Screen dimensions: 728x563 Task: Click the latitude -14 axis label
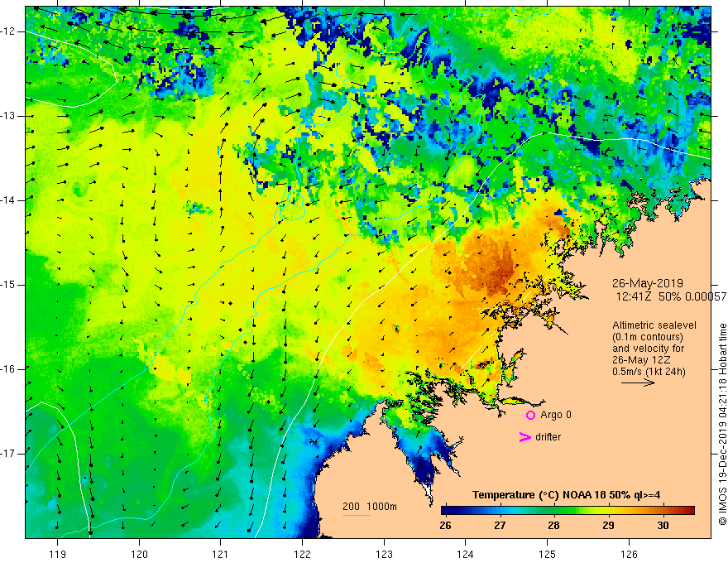point(9,200)
